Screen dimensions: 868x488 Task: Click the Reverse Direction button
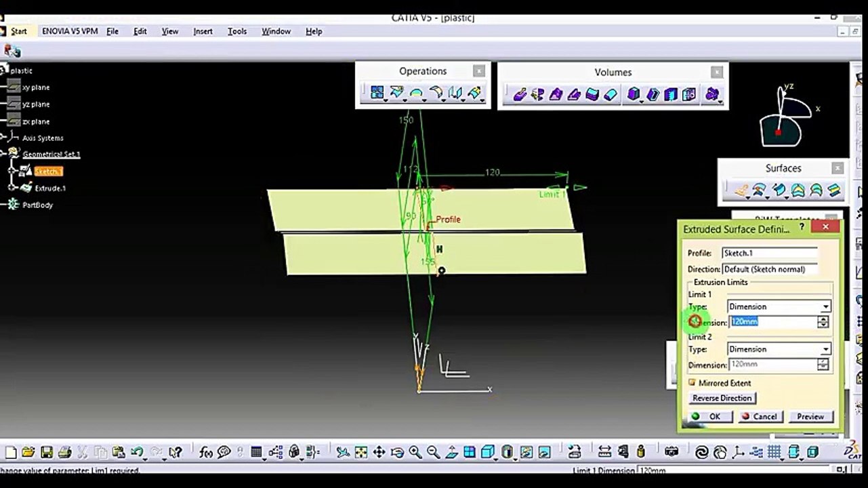click(x=722, y=399)
